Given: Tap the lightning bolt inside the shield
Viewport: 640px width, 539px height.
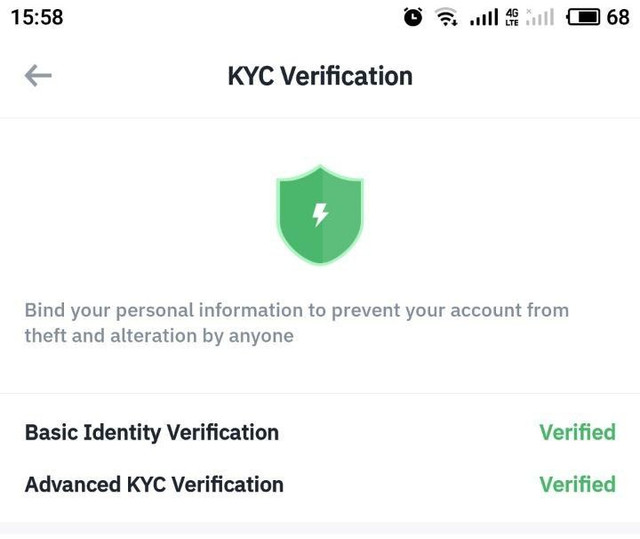Looking at the screenshot, I should pyautogui.click(x=320, y=214).
